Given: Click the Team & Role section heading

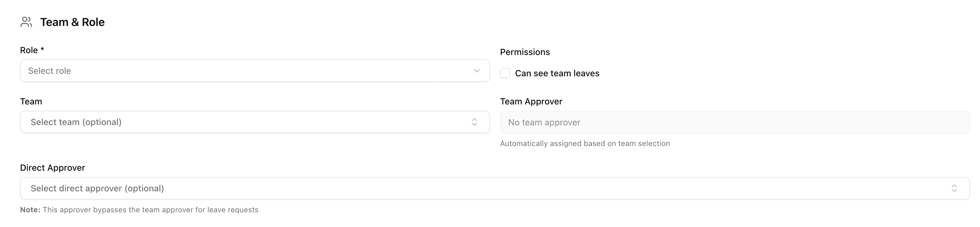Looking at the screenshot, I should tap(73, 22).
